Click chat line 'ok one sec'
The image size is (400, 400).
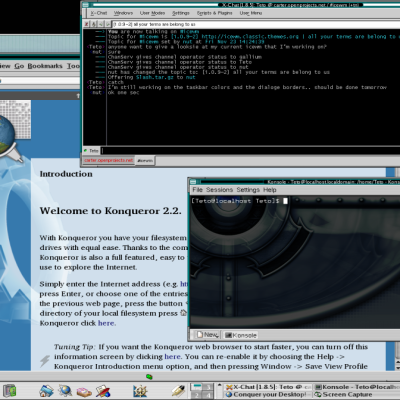[x=123, y=92]
